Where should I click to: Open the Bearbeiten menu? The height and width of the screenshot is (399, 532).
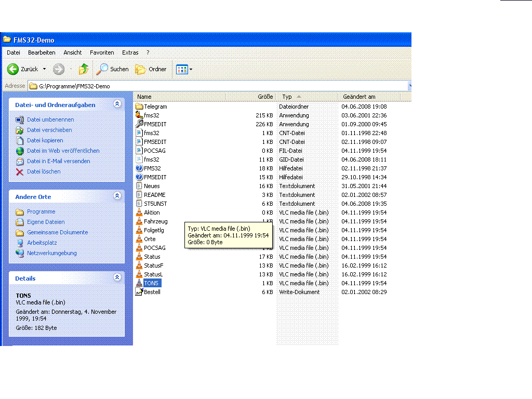[42, 52]
